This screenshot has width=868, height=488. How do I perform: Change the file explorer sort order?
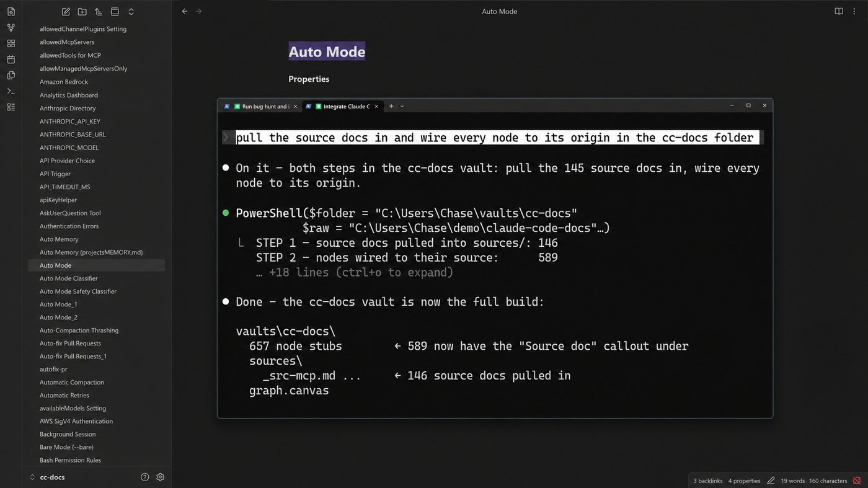pos(99,11)
